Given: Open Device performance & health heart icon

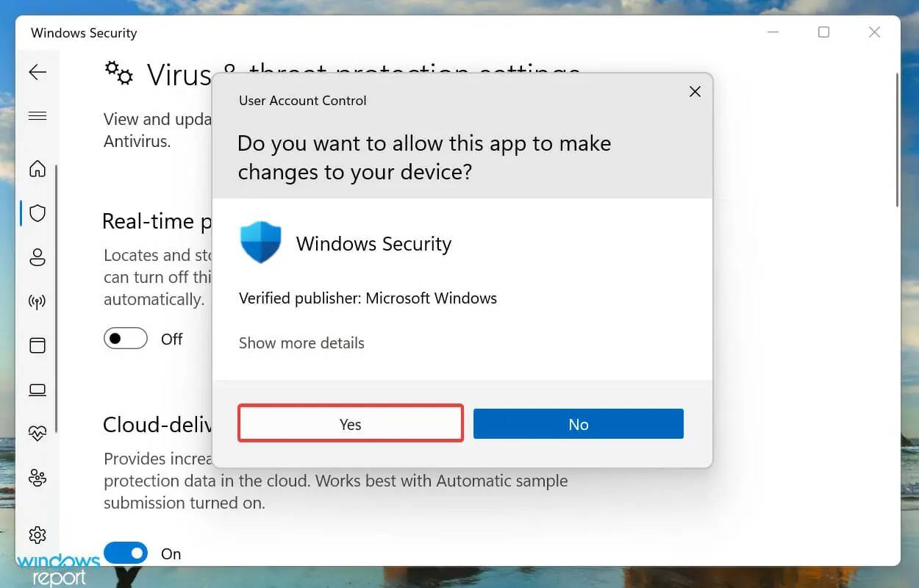Looking at the screenshot, I should [37, 434].
